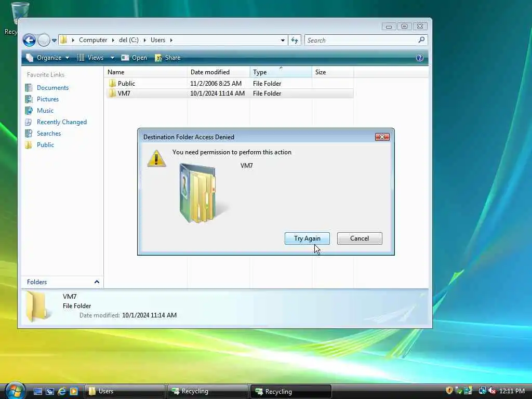The height and width of the screenshot is (399, 532).
Task: Select del (C:) in the breadcrumb
Action: click(129, 40)
